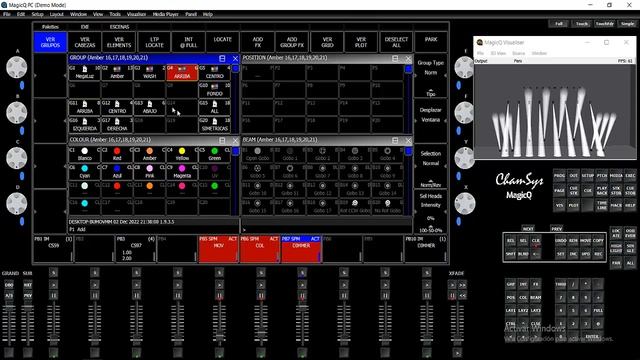This screenshot has width=640, height=360.
Task: Maximize the COLOUR window with its layout icon
Action: pyautogui.click(x=222, y=140)
